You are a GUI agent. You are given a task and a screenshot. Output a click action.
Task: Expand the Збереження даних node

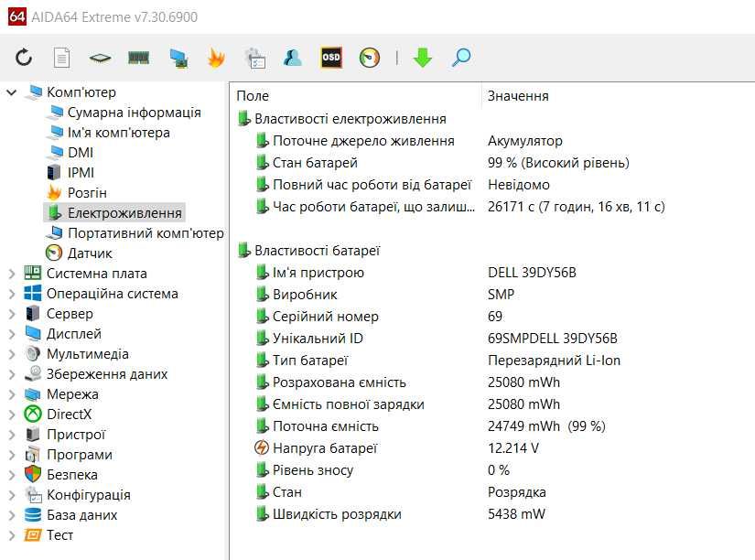click(x=12, y=374)
